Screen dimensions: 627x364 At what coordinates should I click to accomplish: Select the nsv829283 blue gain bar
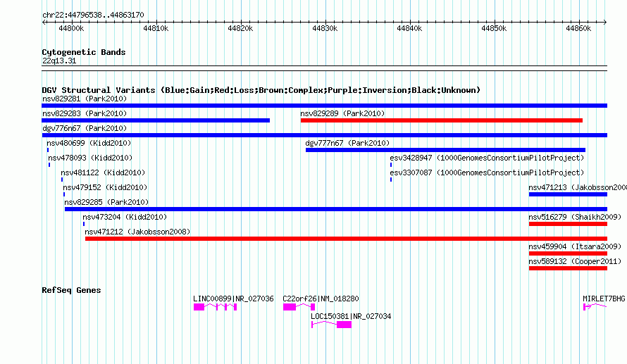coord(156,120)
